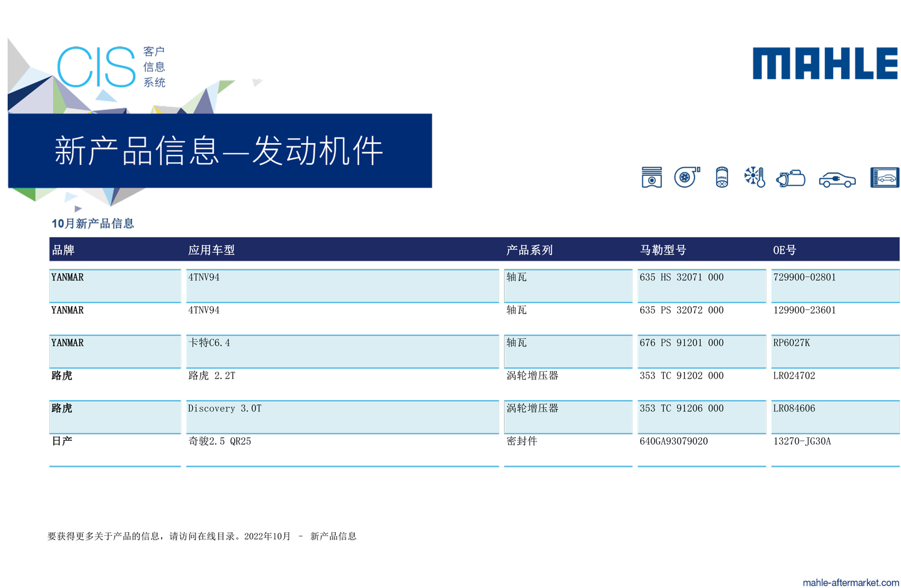Select the footer note about the online catalog

[202, 536]
